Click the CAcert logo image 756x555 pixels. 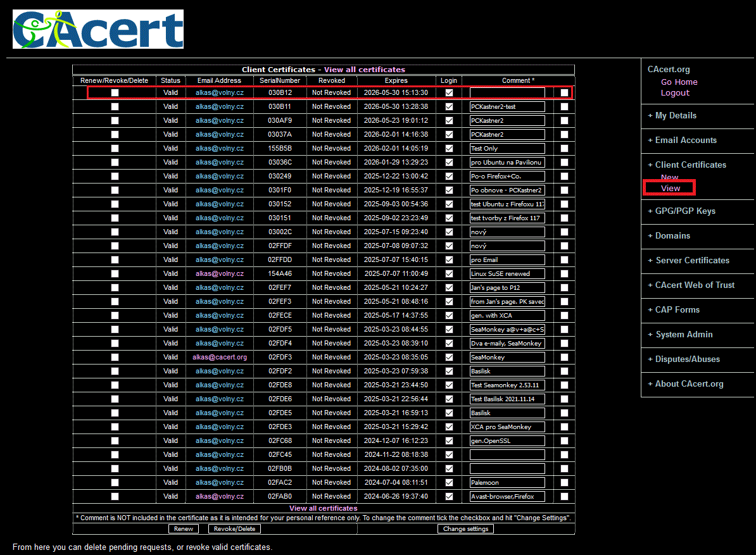98,29
